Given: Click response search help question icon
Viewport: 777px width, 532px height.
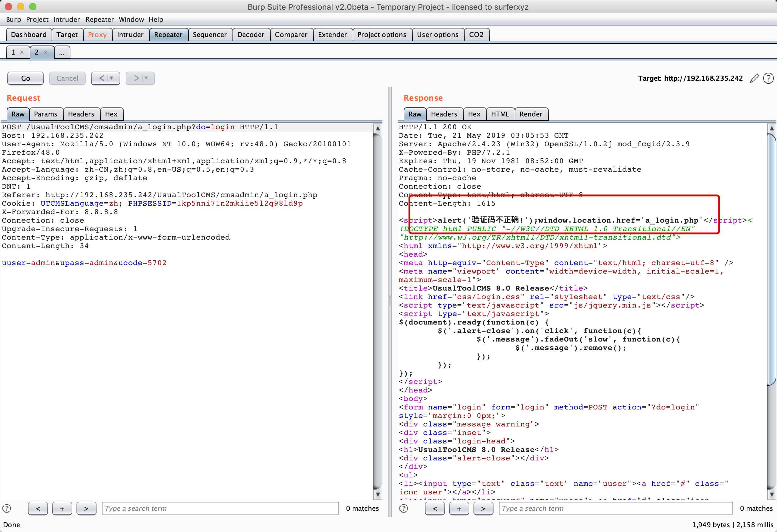Looking at the screenshot, I should [404, 508].
